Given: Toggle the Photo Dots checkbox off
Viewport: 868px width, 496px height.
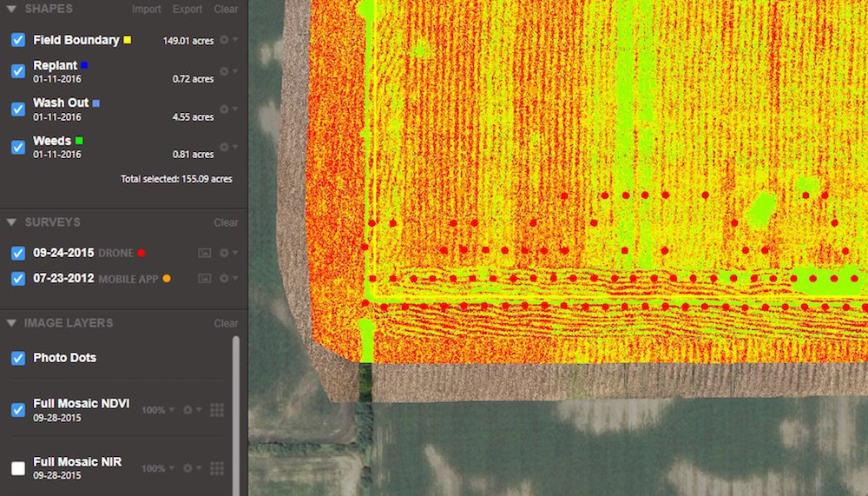Looking at the screenshot, I should pos(18,358).
